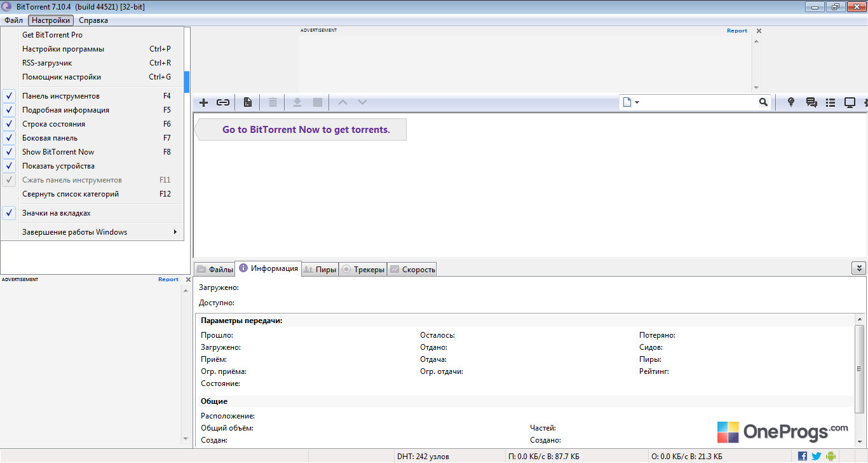Screen dimensions: 868x463
Task: Click the square Stop Torrent icon
Action: [318, 102]
